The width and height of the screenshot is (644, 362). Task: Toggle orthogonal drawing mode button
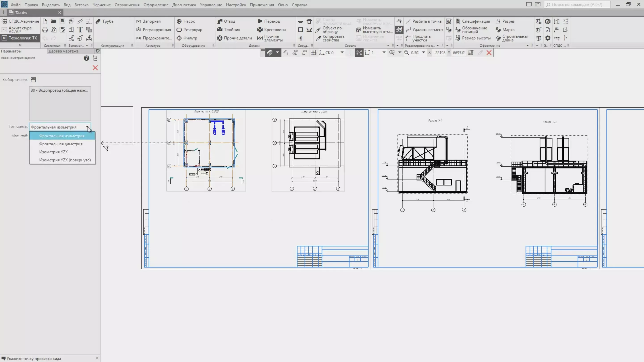click(350, 53)
